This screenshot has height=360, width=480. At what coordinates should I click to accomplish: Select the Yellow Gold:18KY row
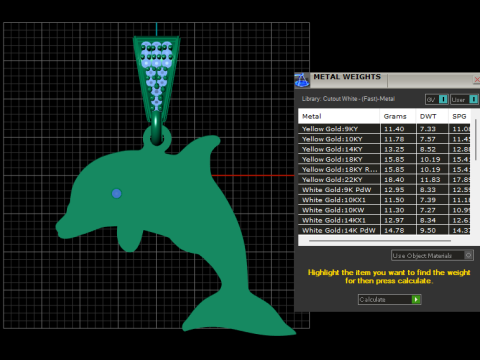click(x=384, y=159)
